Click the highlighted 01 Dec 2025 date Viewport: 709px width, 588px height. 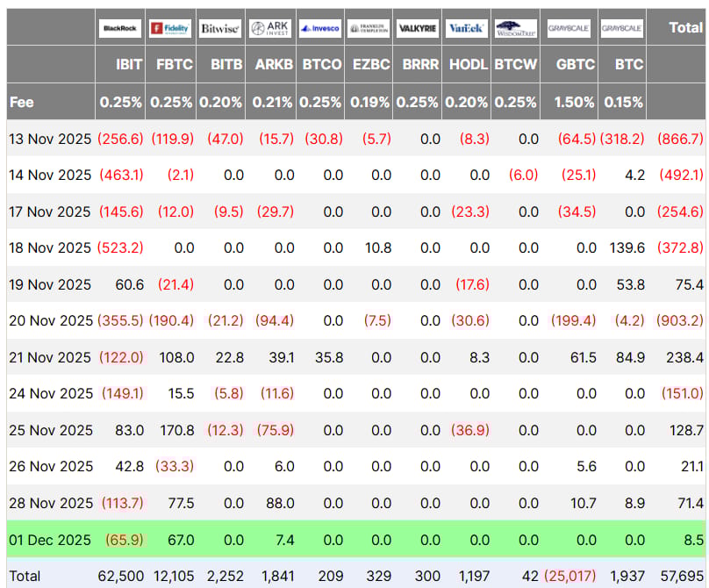coord(50,540)
